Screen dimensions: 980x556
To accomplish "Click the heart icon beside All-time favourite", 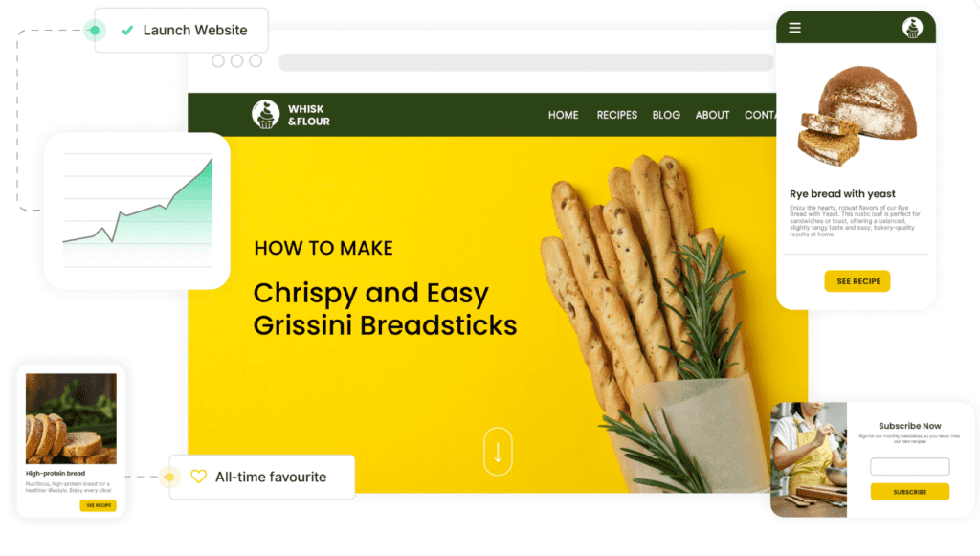I will 198,477.
